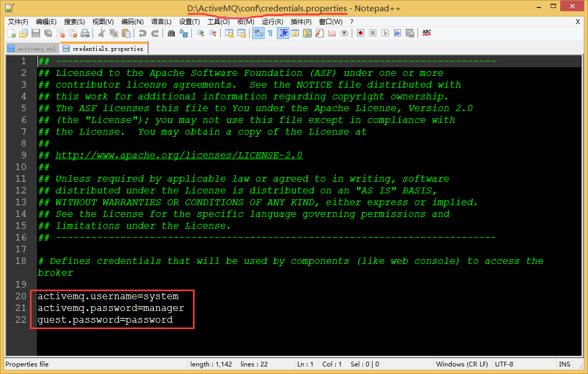The height and width of the screenshot is (374, 588).
Task: Click the Cut scissors icon
Action: (x=101, y=33)
